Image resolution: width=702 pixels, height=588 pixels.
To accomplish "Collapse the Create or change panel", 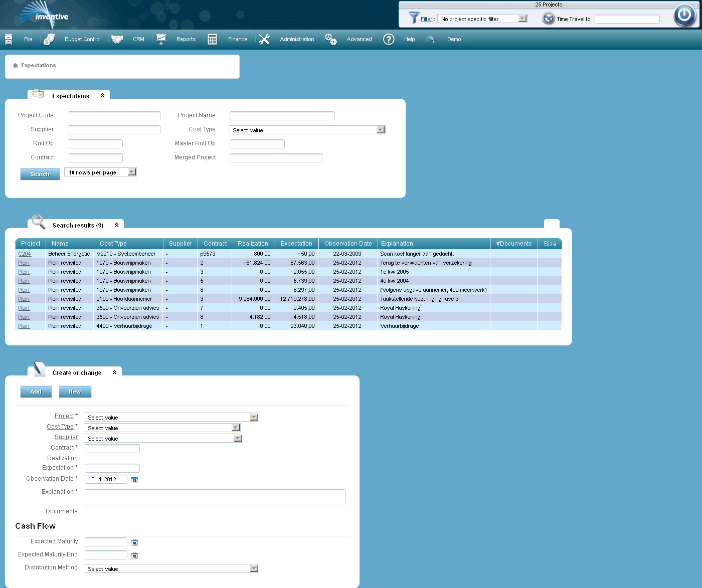I will click(x=114, y=372).
